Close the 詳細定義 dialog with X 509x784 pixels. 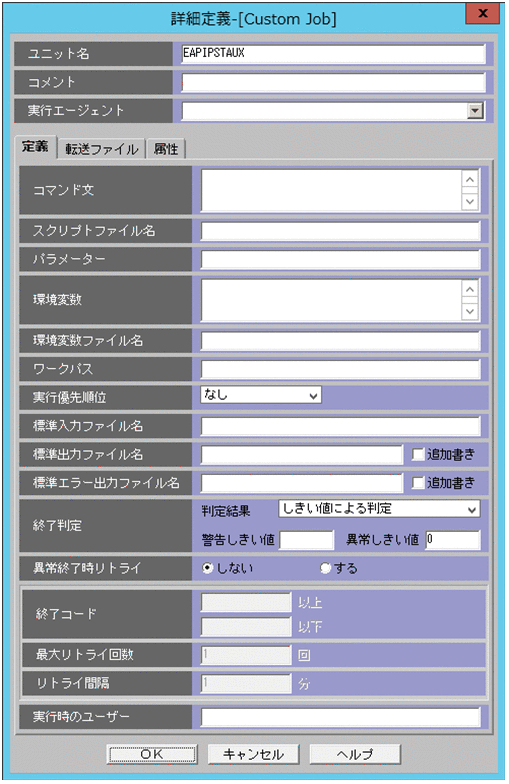coord(482,14)
